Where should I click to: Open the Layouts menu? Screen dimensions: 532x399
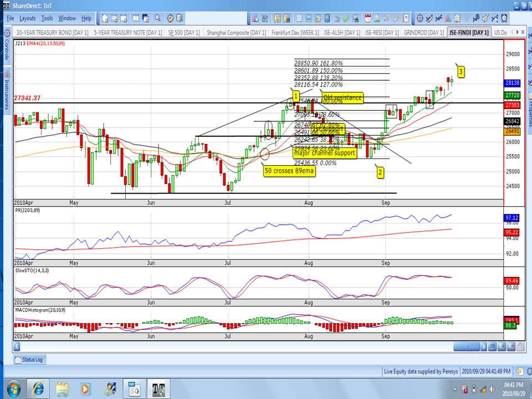click(28, 18)
